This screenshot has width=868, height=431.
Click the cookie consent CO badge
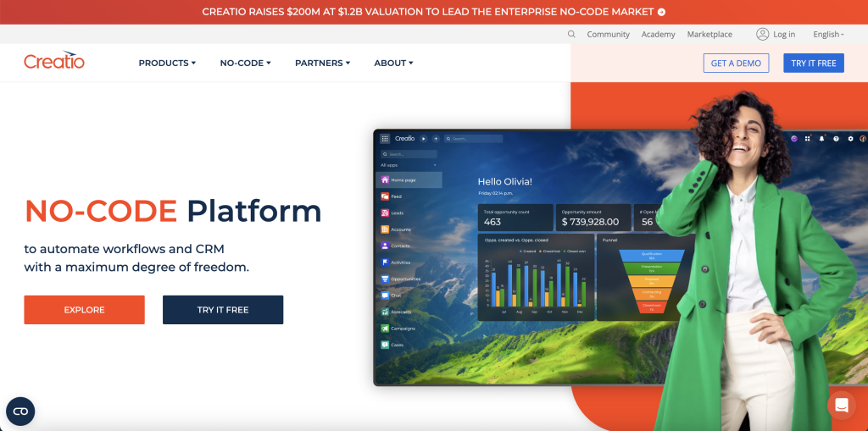click(x=20, y=412)
